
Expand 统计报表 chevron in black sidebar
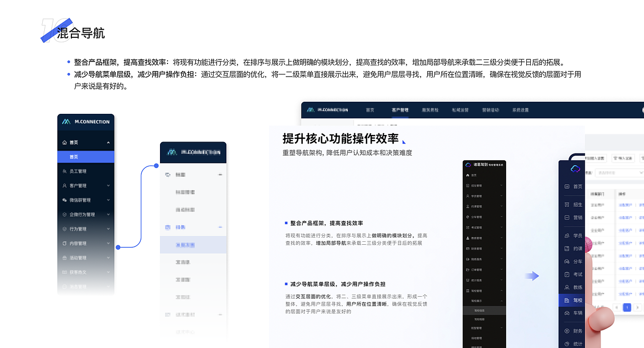click(502, 280)
